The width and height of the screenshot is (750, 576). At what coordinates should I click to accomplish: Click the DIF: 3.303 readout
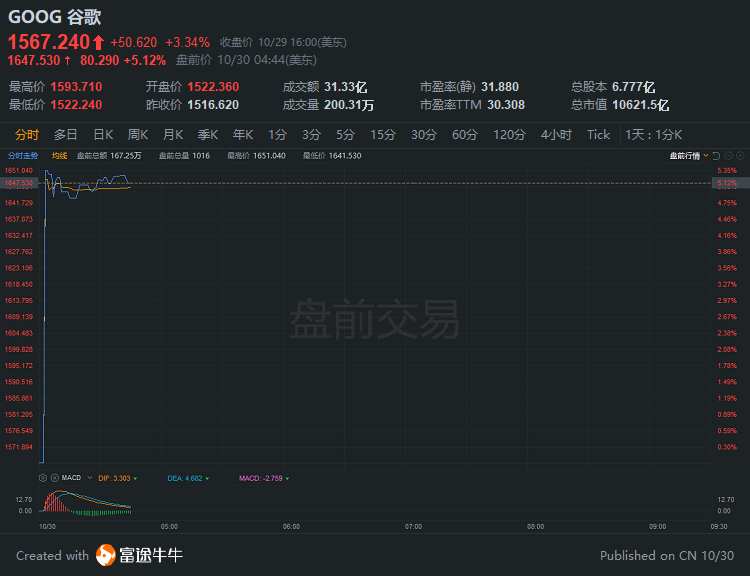point(114,478)
